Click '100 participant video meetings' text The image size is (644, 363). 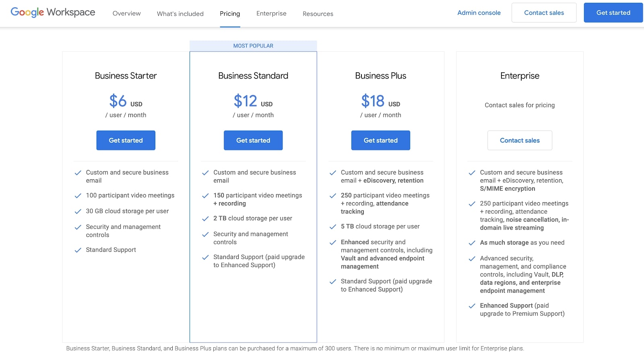pyautogui.click(x=130, y=195)
